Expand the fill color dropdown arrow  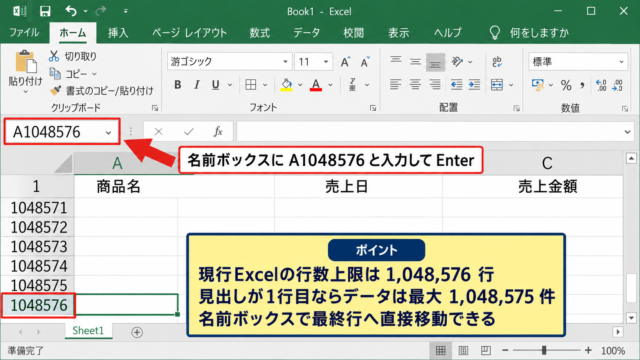tap(300, 85)
